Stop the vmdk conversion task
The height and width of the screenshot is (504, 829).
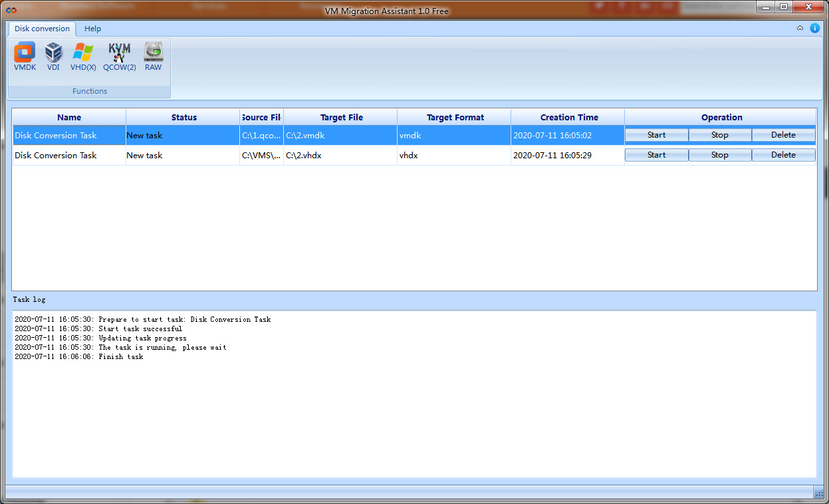pos(720,135)
